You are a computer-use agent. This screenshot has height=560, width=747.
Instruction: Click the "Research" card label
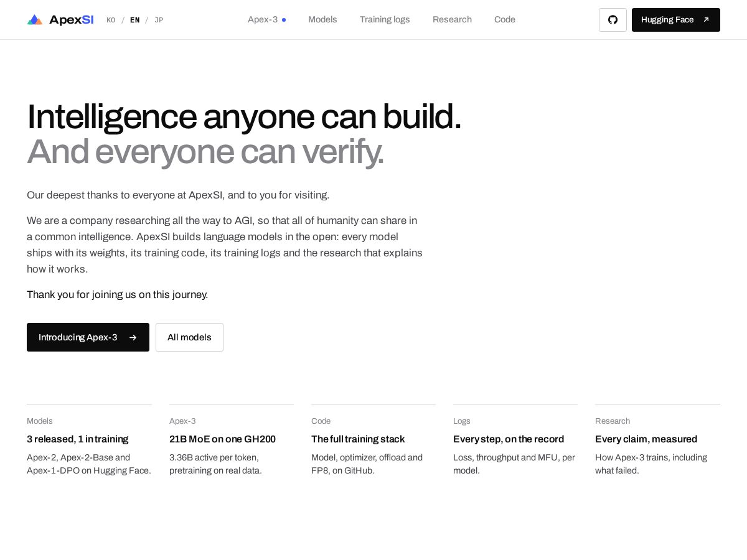613,421
